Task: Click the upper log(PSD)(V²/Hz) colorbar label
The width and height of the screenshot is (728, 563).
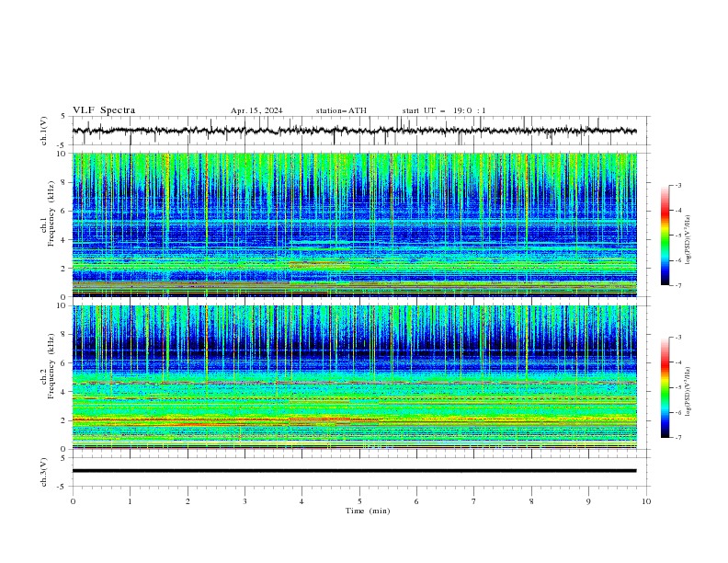Action: coord(688,240)
